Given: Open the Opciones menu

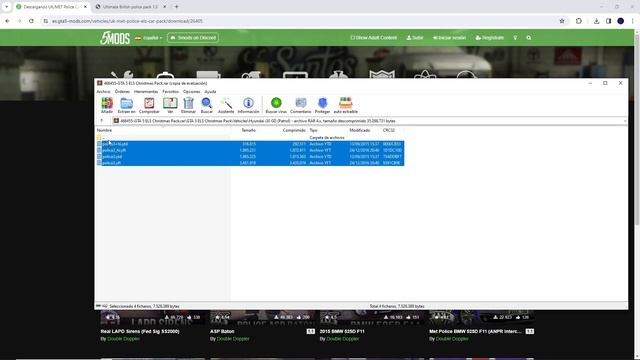Looking at the screenshot, I should [191, 91].
